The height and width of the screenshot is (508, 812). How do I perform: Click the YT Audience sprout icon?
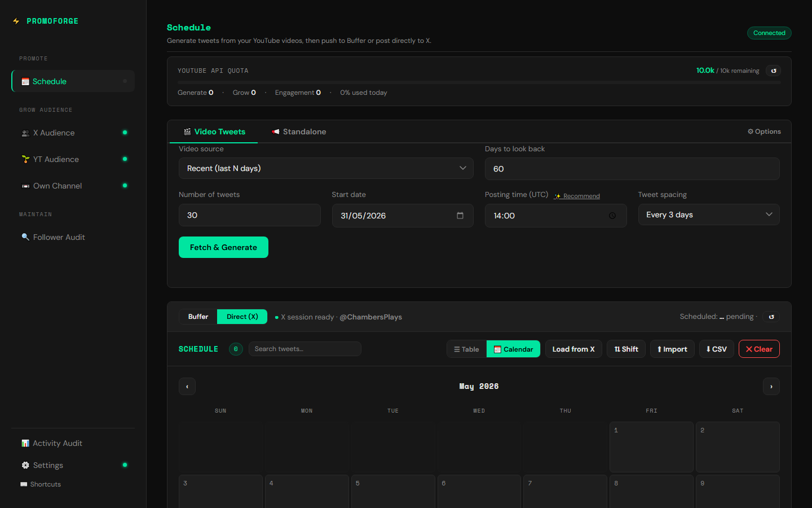click(x=25, y=159)
